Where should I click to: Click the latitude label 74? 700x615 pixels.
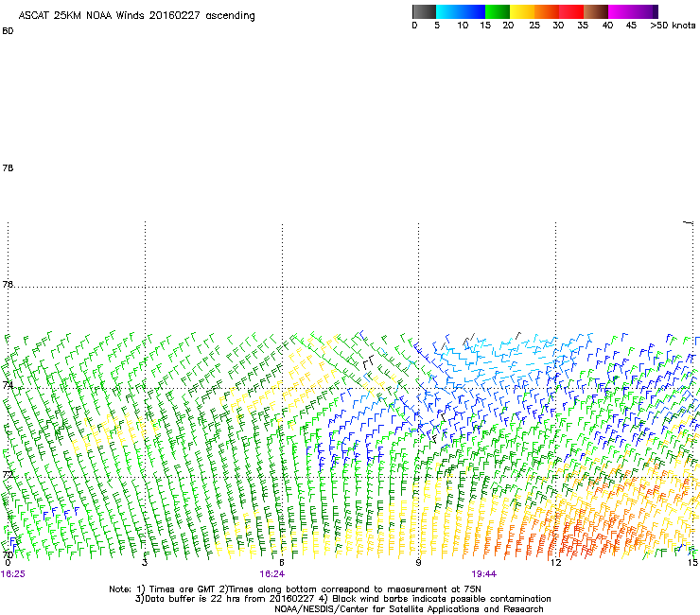click(8, 384)
